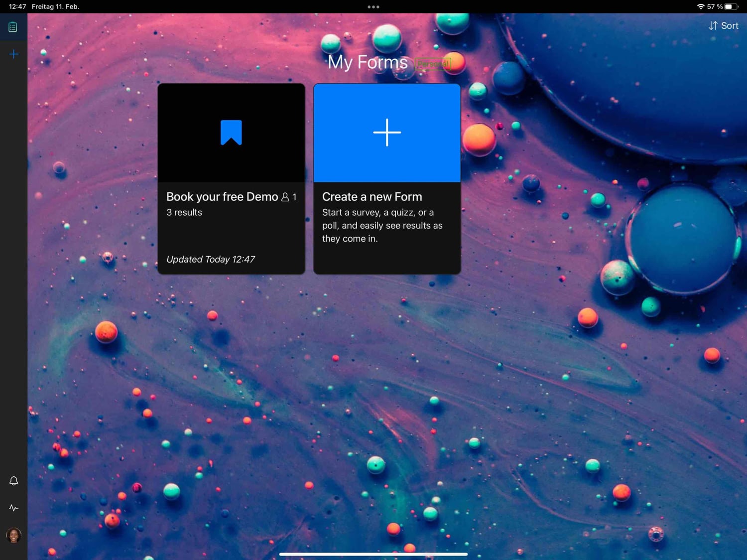Click the Updated Today 12:47 label
This screenshot has height=560, width=747.
[x=211, y=259]
